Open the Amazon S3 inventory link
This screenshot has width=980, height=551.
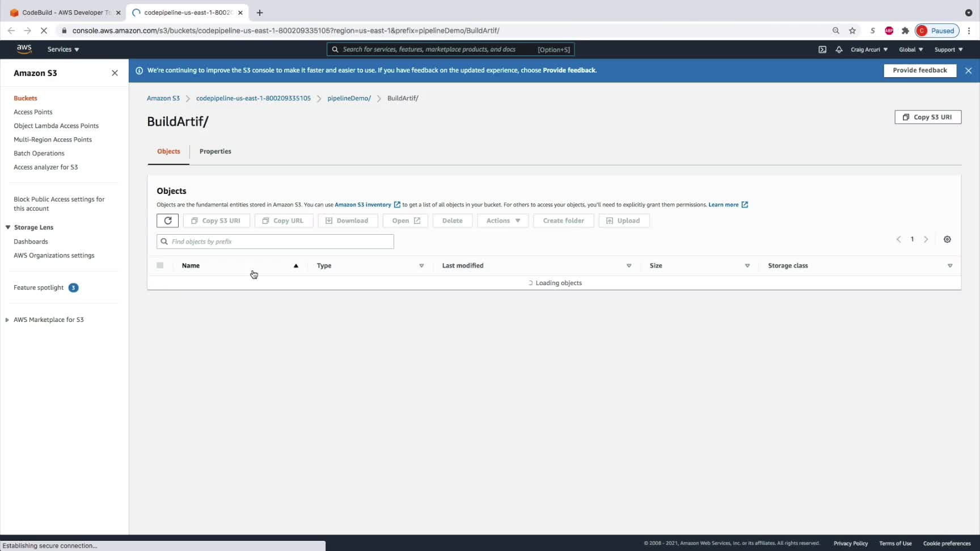[x=363, y=205]
